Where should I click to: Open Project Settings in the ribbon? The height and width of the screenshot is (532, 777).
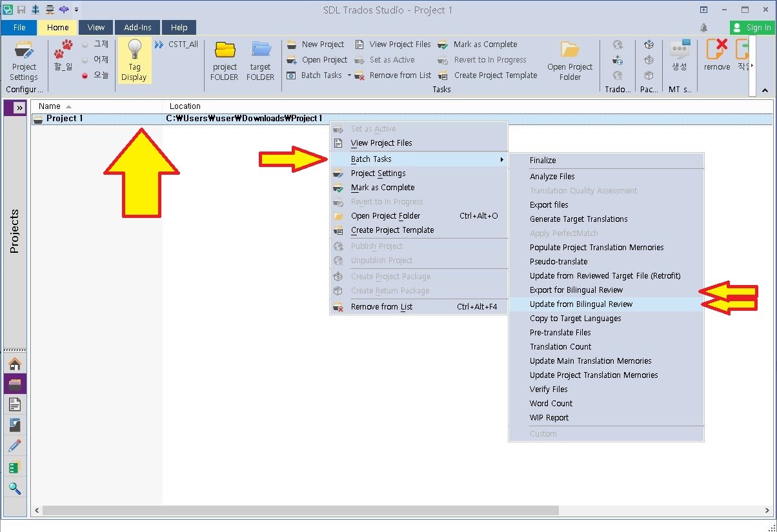click(x=24, y=61)
